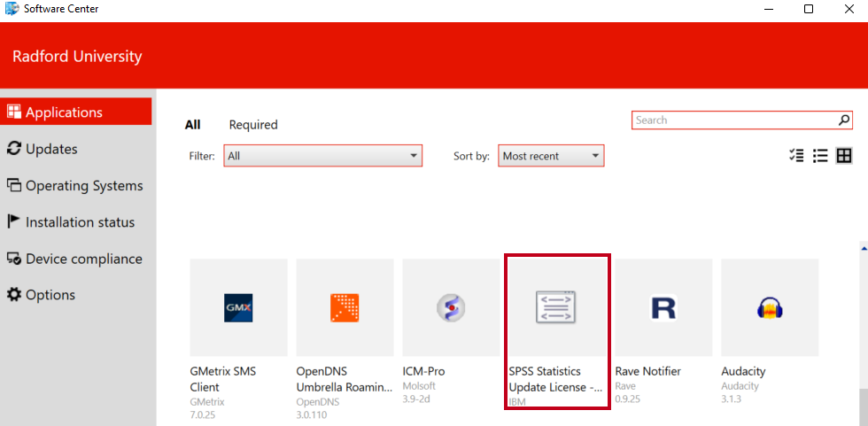Click the "Molsoft" publisher text
Image resolution: width=868 pixels, height=426 pixels.
click(419, 386)
